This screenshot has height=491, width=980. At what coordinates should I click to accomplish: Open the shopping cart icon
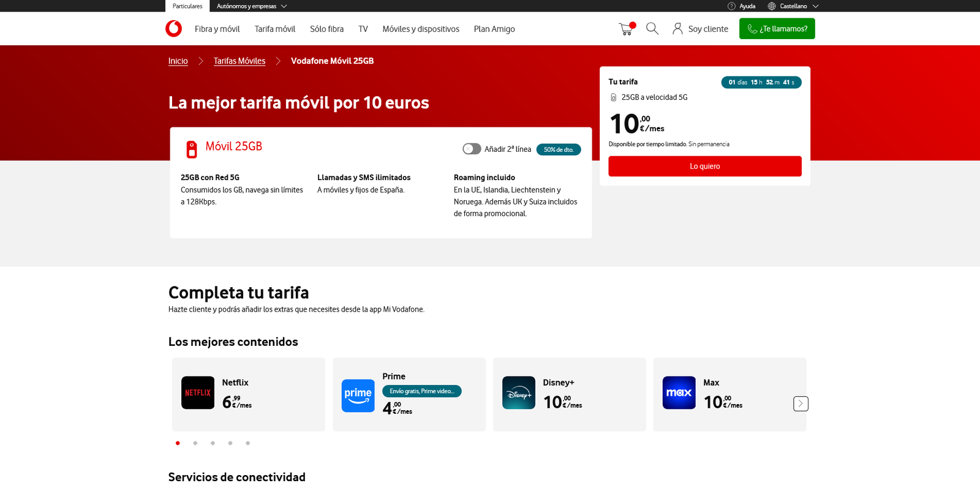(x=627, y=29)
